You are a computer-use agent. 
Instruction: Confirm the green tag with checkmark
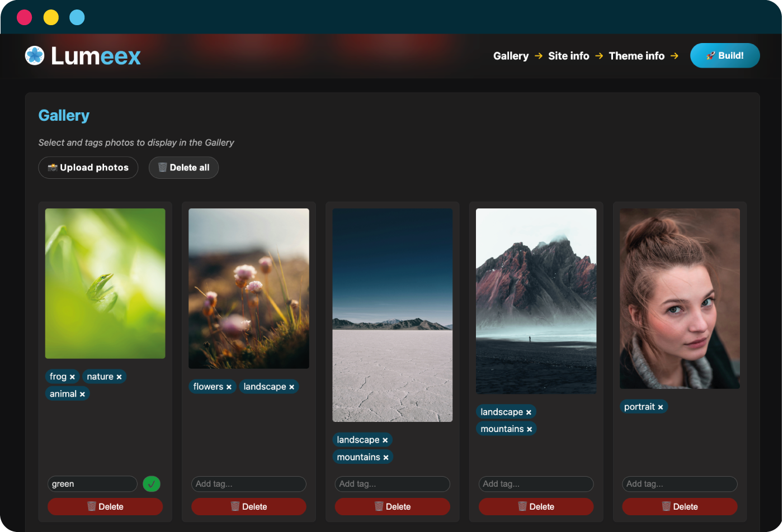pyautogui.click(x=151, y=484)
